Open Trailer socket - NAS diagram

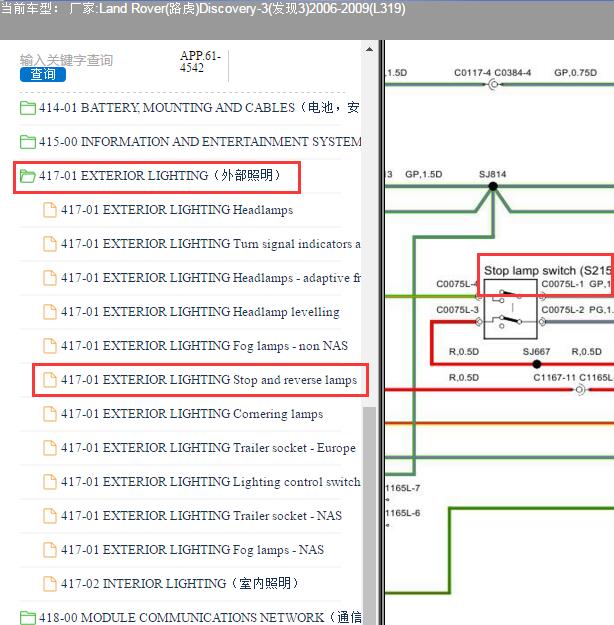[x=201, y=516]
